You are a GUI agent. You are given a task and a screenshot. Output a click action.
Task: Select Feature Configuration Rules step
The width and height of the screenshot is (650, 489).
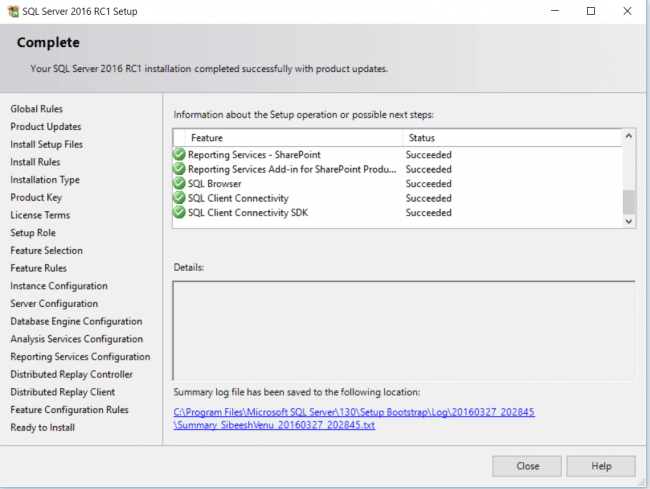tap(69, 410)
